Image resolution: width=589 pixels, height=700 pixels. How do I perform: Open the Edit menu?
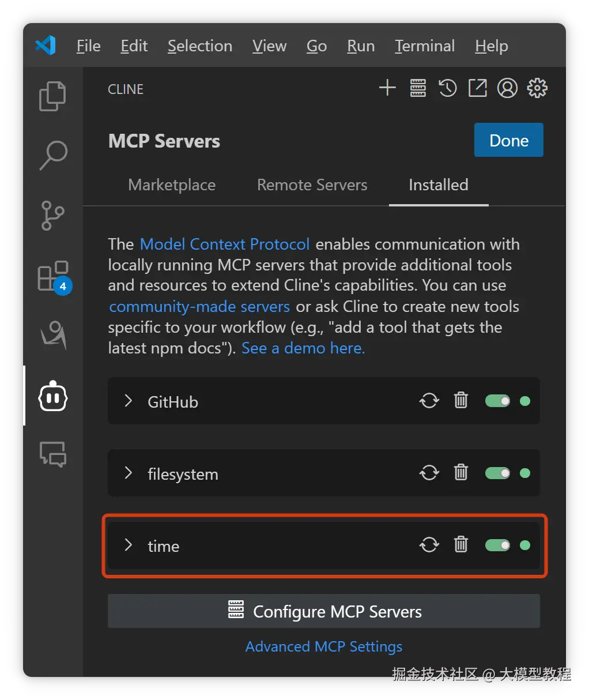click(x=134, y=46)
